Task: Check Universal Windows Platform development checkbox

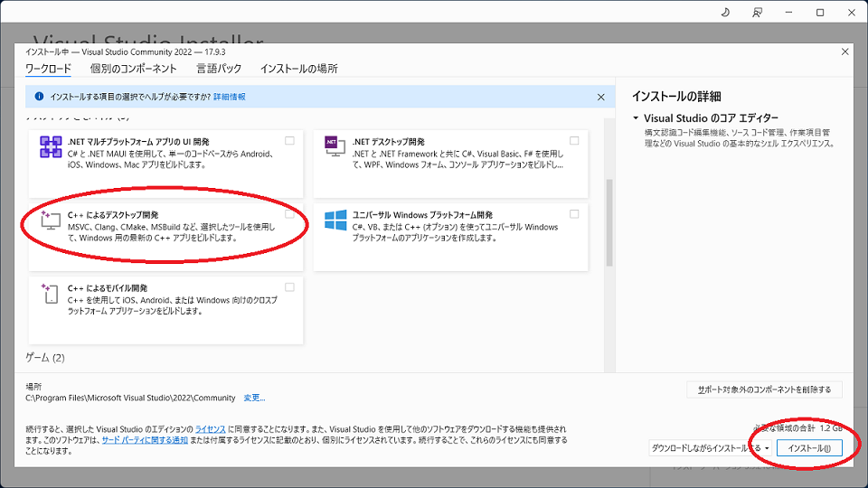Action: tap(574, 213)
